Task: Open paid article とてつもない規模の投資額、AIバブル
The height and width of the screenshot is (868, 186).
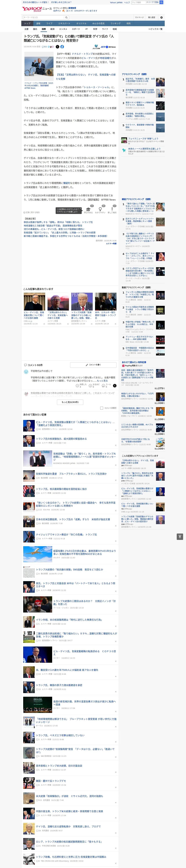Action: 137,426
